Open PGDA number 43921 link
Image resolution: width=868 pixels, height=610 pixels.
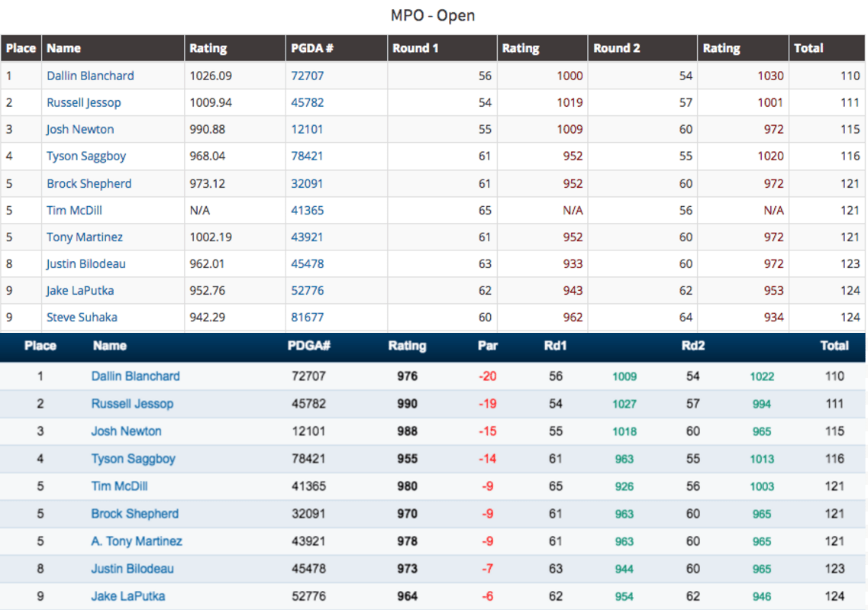307,237
